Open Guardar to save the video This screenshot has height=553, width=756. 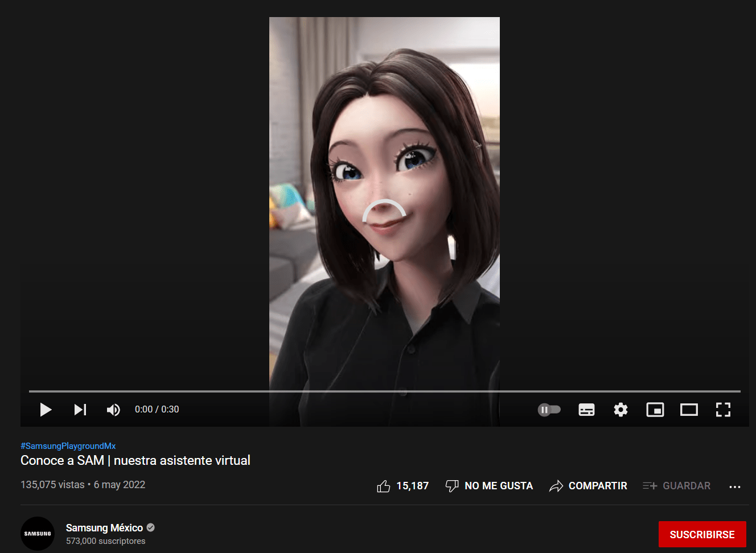click(x=676, y=486)
